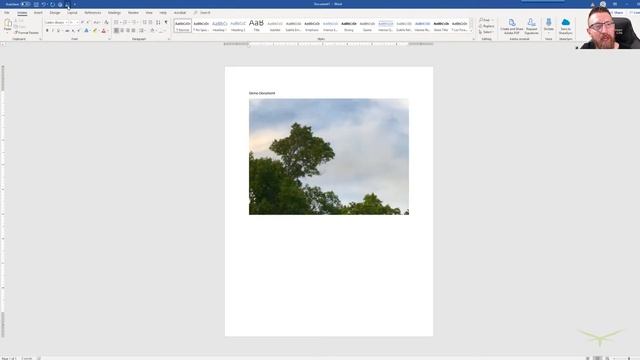Switch to the Review tab

click(x=133, y=13)
